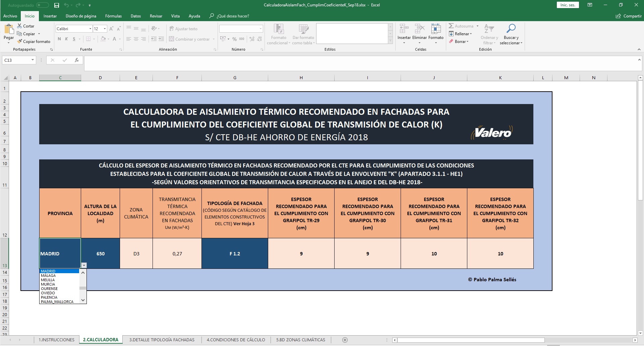The image size is (644, 346).
Task: Click the borders icon
Action: pyautogui.click(x=89, y=39)
